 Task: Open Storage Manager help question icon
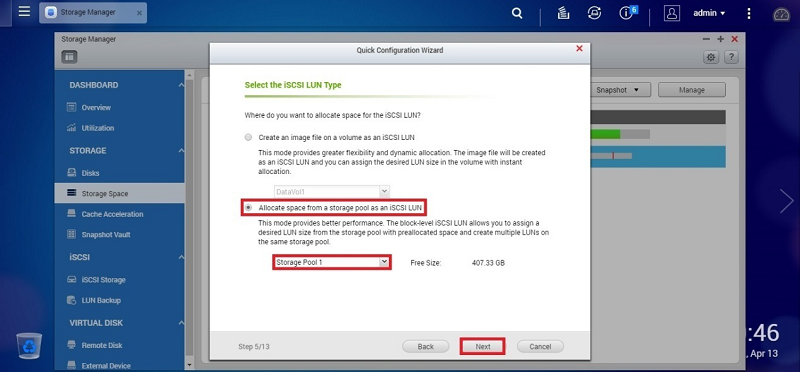pyautogui.click(x=731, y=57)
